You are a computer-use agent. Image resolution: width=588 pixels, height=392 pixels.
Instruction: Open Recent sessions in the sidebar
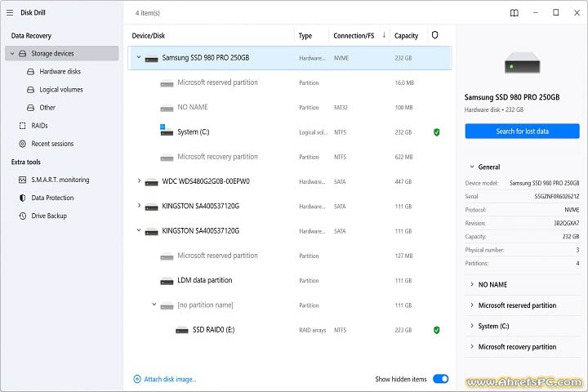coord(52,144)
